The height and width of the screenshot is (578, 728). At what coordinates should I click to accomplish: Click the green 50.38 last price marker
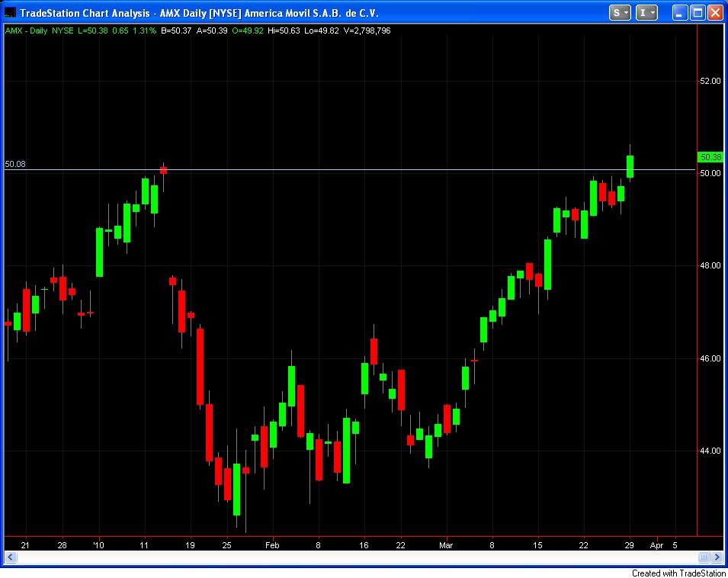coord(710,157)
